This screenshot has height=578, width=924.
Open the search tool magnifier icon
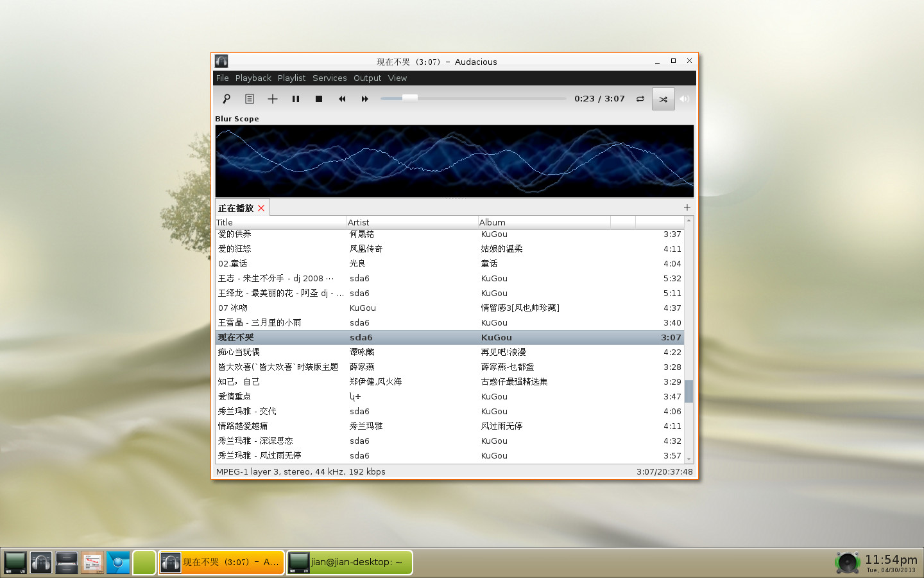tap(227, 99)
